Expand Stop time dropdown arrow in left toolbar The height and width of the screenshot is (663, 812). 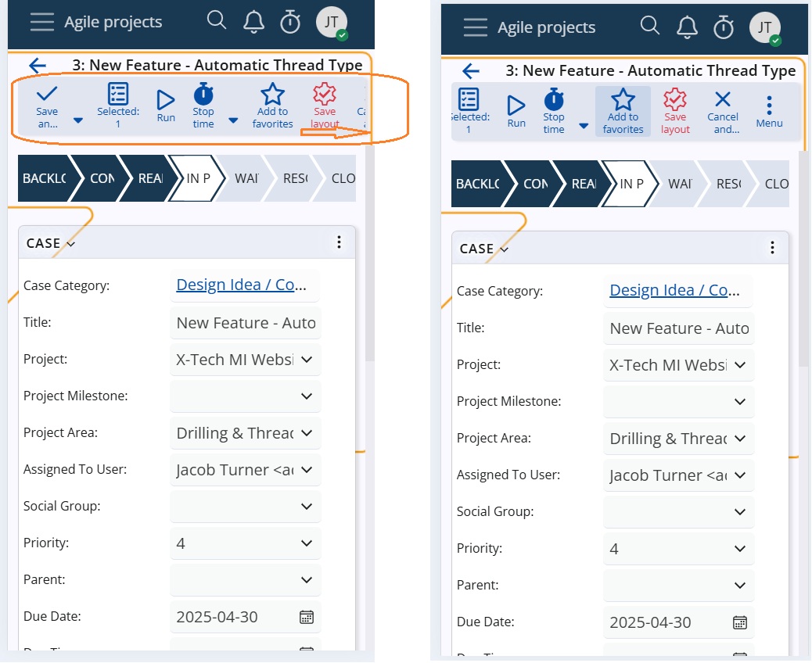(234, 120)
